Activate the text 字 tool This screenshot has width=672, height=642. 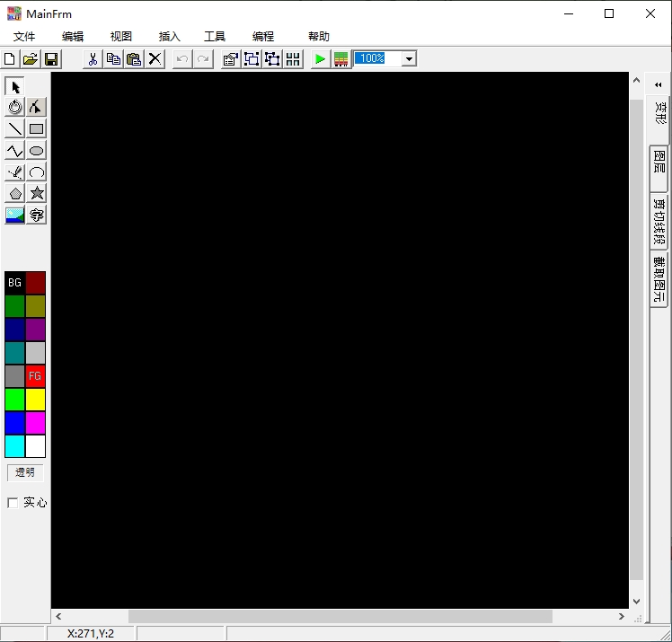(x=36, y=215)
